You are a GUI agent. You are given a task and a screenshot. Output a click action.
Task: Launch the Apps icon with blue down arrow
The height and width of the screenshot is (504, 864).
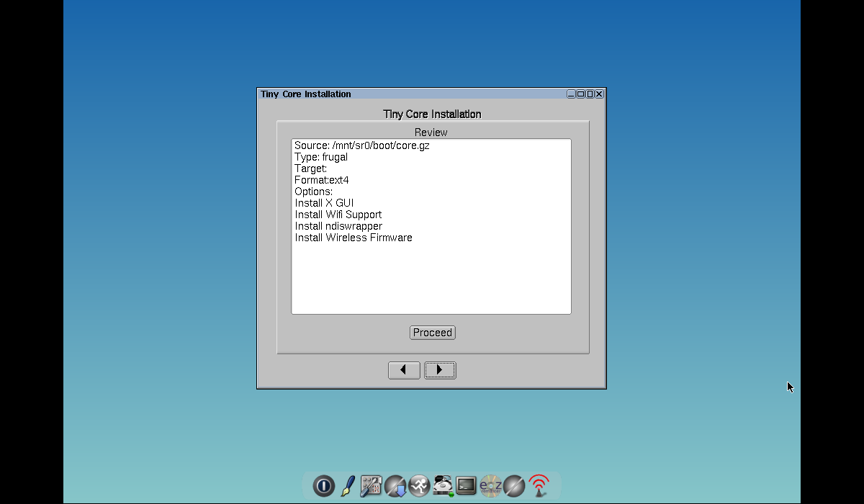(395, 486)
